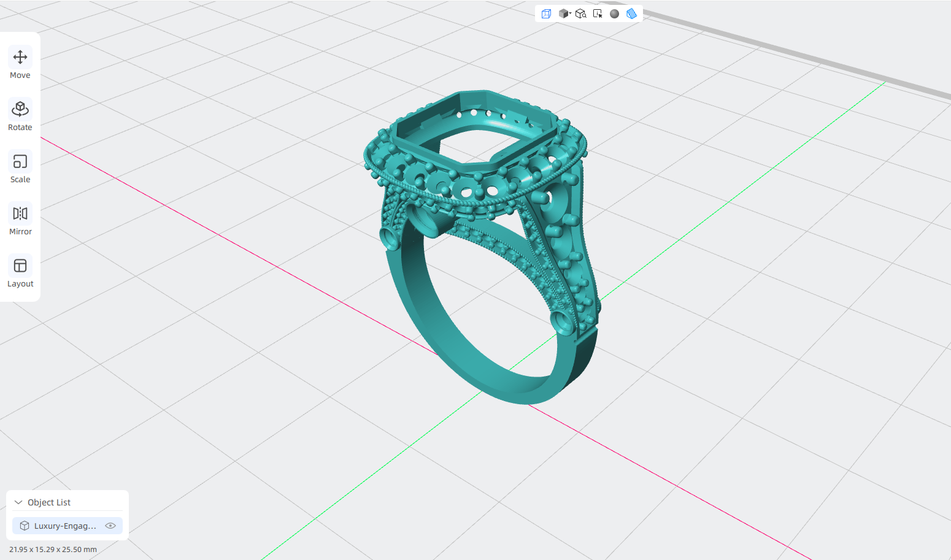Viewport: 951px width, 560px height.
Task: Hide the Luxury-Engag... object with eye icon
Action: (110, 526)
